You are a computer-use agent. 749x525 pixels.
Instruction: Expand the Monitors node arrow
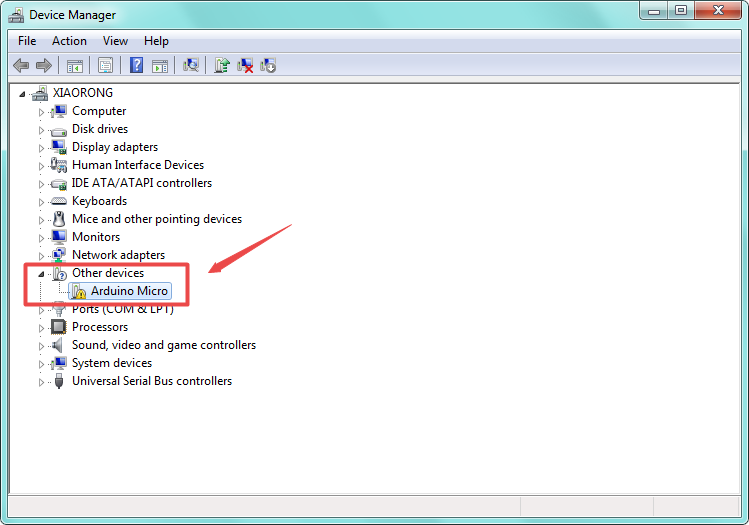(41, 238)
